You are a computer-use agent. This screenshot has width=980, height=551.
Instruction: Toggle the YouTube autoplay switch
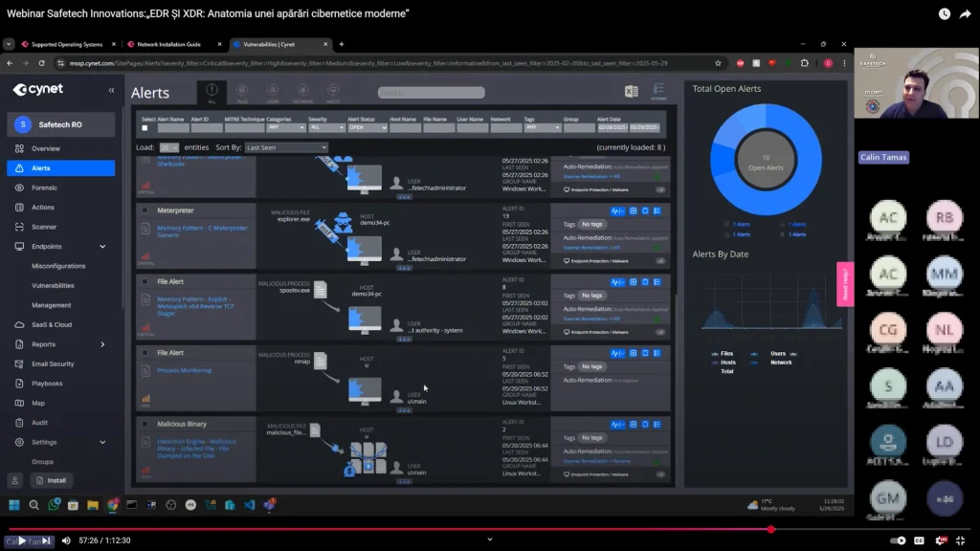pyautogui.click(x=897, y=540)
